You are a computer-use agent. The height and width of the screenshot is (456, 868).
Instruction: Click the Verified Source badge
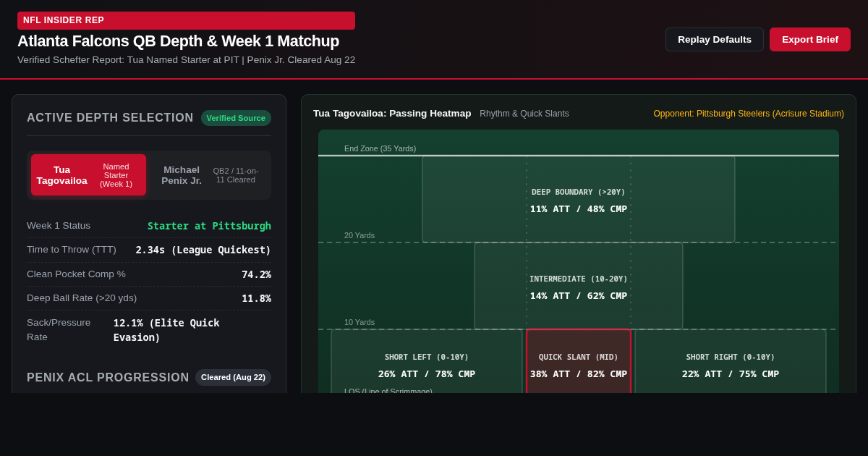coord(236,118)
